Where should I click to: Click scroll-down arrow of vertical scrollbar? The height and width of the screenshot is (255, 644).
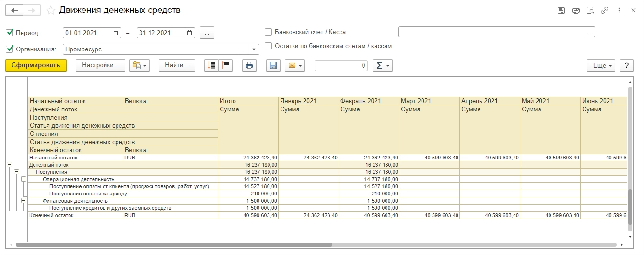pyautogui.click(x=630, y=236)
